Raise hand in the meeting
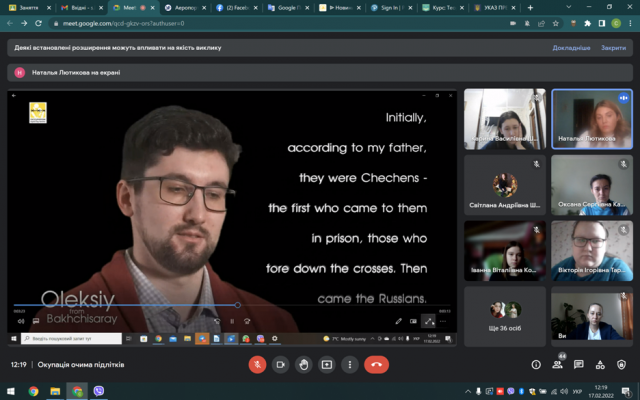 click(x=304, y=364)
